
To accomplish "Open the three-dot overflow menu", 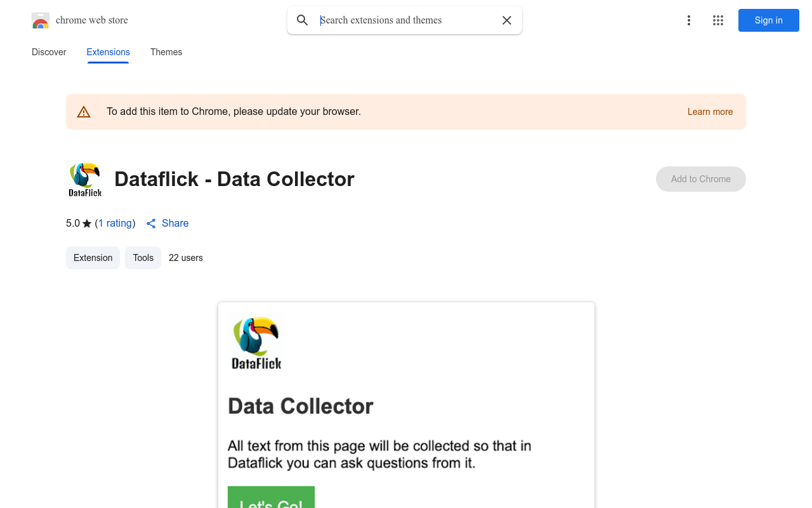I will [689, 20].
